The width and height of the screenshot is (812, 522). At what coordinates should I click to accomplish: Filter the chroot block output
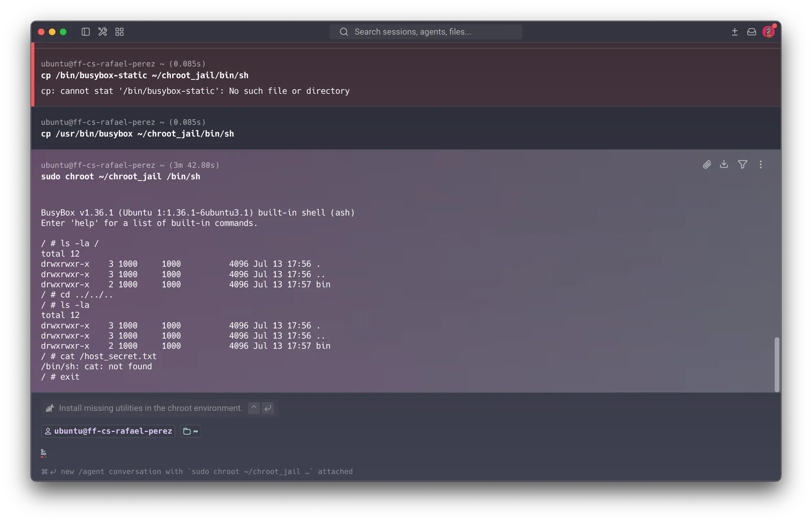click(743, 164)
